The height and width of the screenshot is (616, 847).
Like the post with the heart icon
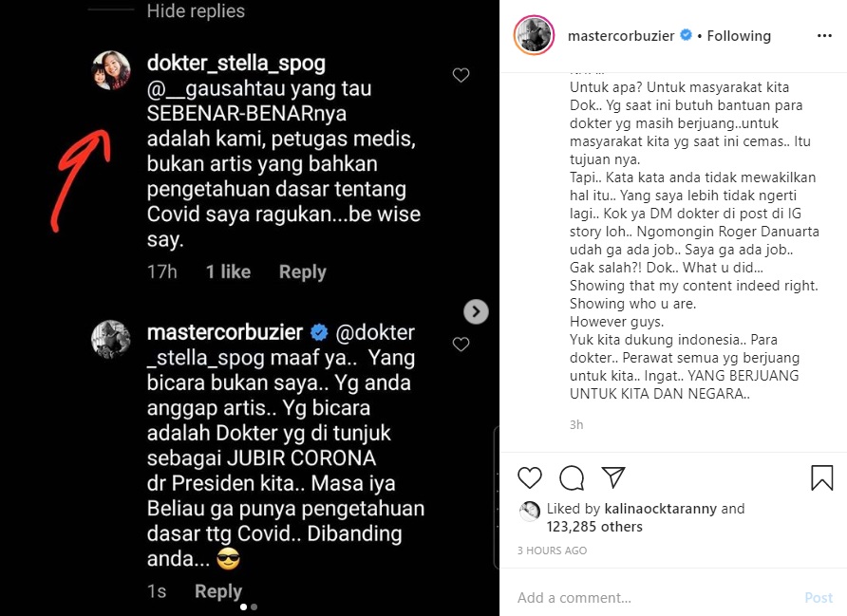coord(530,477)
